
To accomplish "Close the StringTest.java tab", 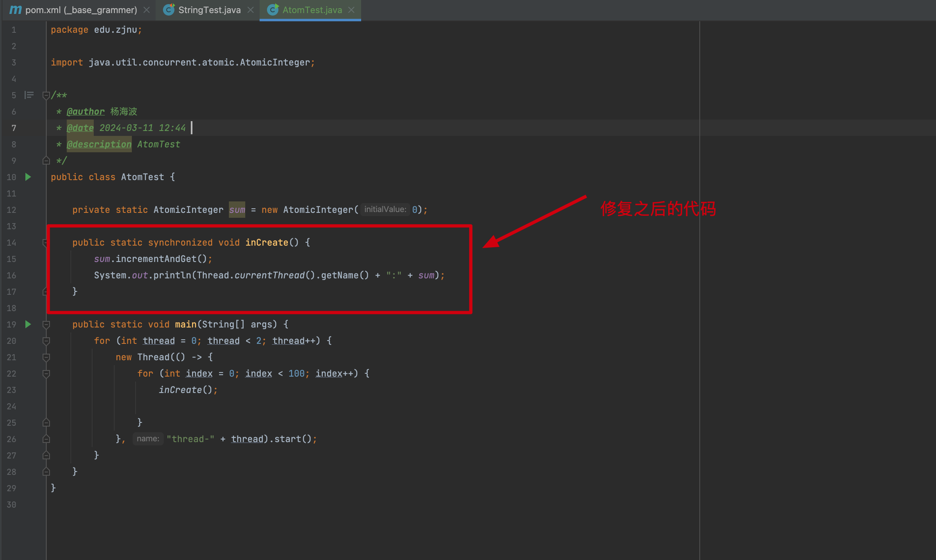I will point(251,10).
